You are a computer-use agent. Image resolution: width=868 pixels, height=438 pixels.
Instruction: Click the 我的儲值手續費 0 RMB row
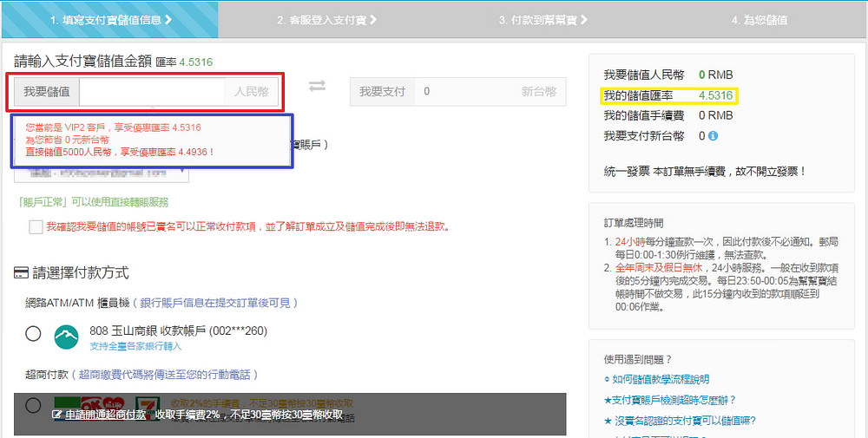coord(668,115)
